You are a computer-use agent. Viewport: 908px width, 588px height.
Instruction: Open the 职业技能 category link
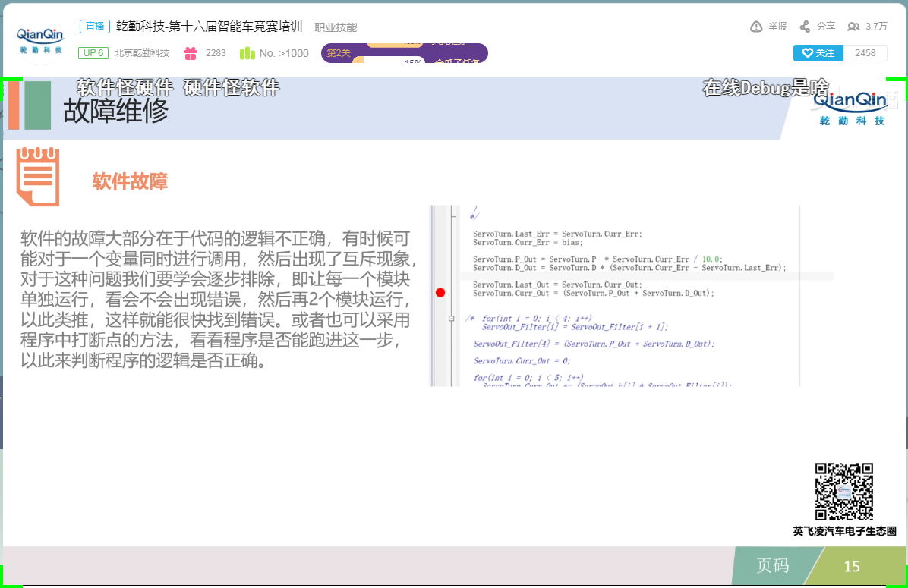pyautogui.click(x=336, y=27)
